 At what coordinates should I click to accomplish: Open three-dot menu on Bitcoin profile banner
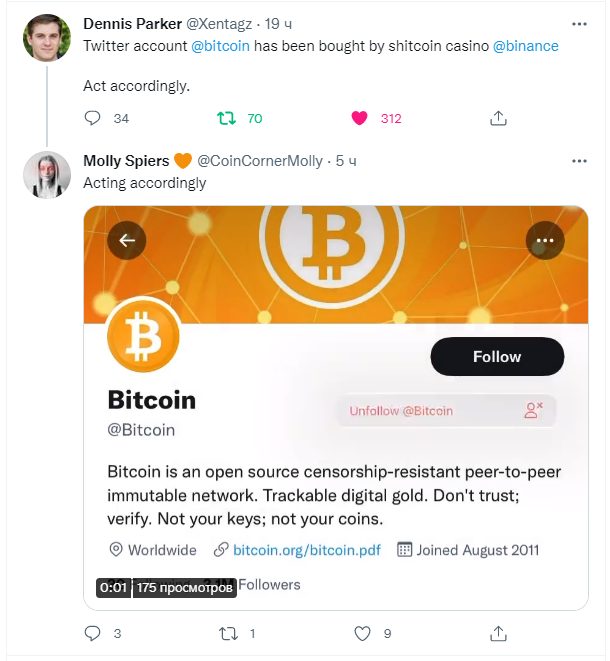tap(545, 240)
